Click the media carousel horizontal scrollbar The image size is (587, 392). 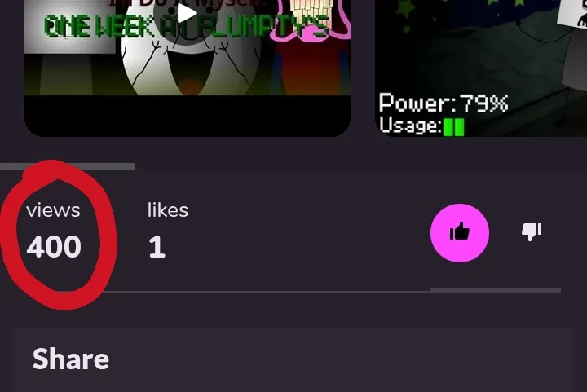point(68,166)
